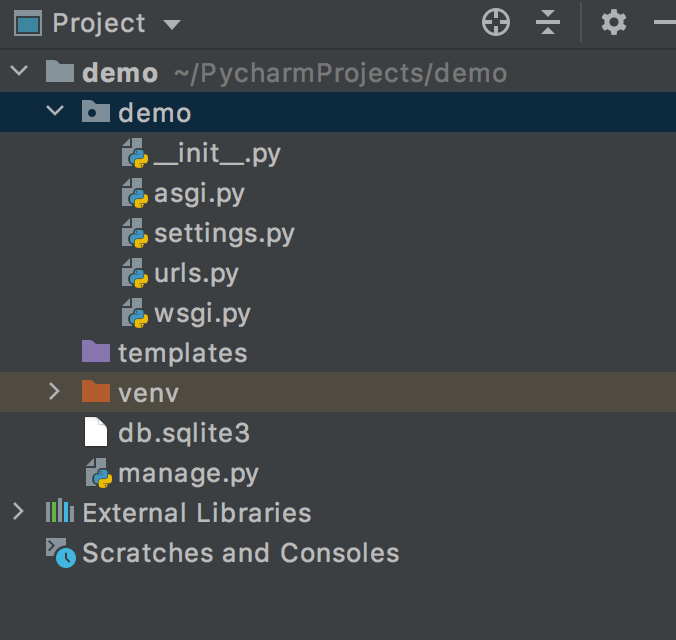Viewport: 676px width, 640px height.
Task: Select the __init__.py file
Action: pyautogui.click(x=217, y=153)
